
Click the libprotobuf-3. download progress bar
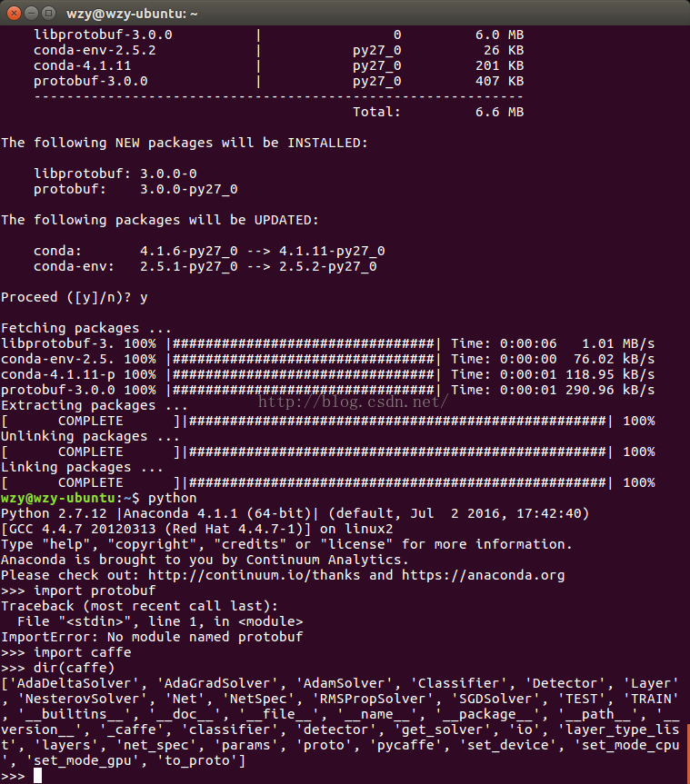tap(304, 344)
